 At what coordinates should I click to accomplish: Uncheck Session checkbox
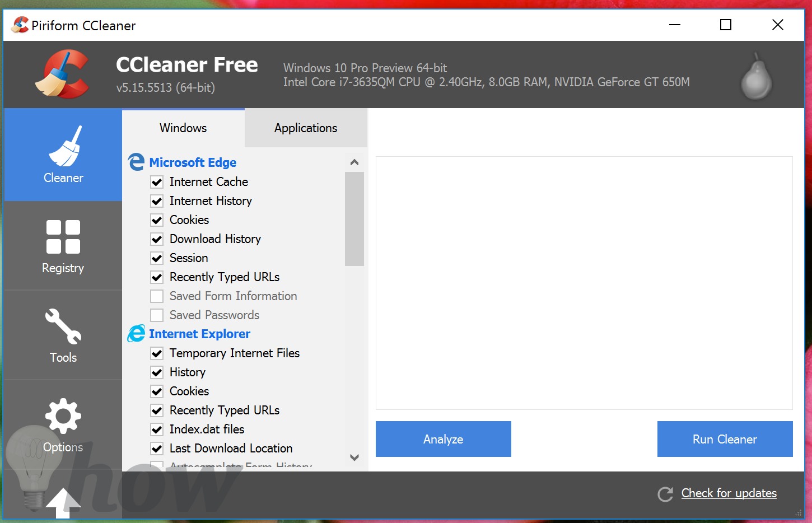[x=157, y=258]
